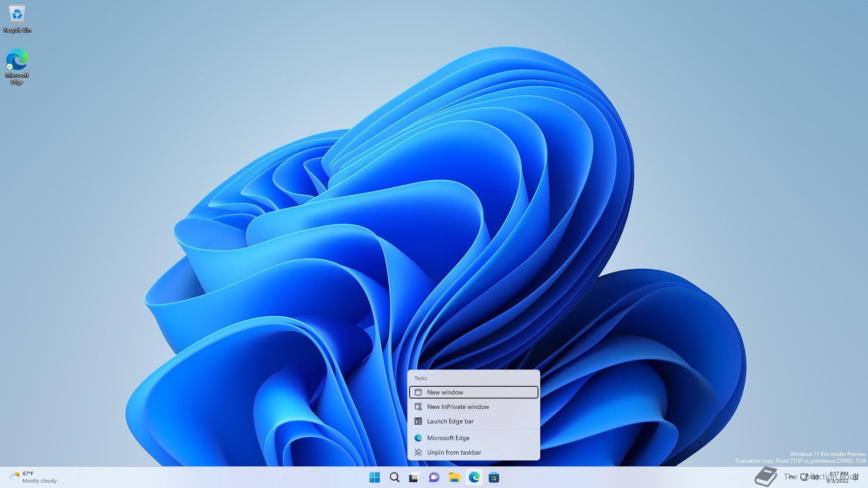Launch the Chat app from taskbar
This screenshot has height=488, width=868.
click(x=434, y=477)
